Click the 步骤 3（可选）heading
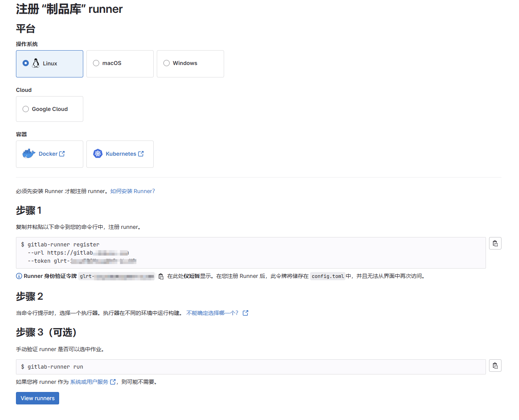519x420 pixels. click(47, 332)
